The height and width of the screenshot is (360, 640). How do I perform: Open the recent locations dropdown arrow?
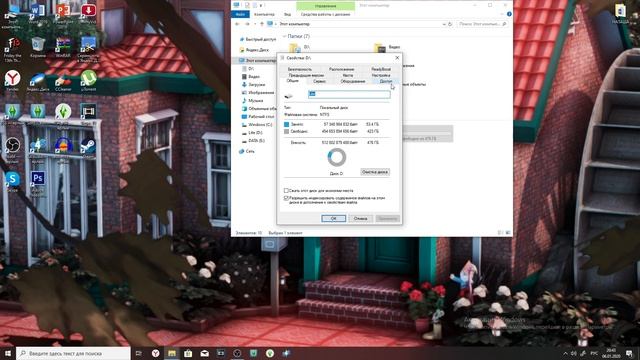pyautogui.click(x=255, y=24)
